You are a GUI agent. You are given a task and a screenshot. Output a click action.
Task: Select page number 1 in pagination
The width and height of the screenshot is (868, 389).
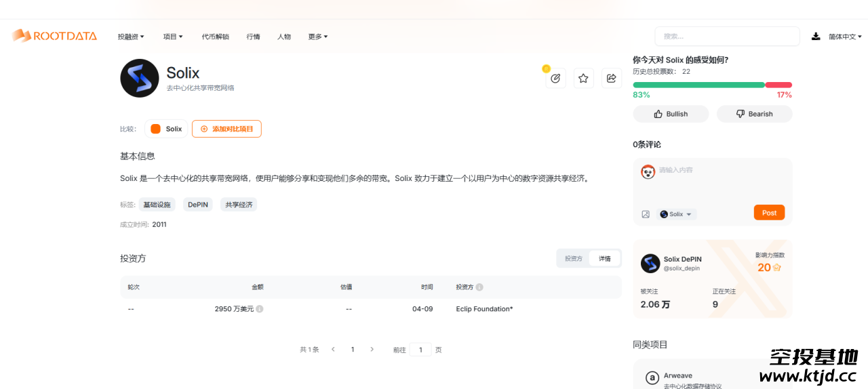click(x=353, y=350)
